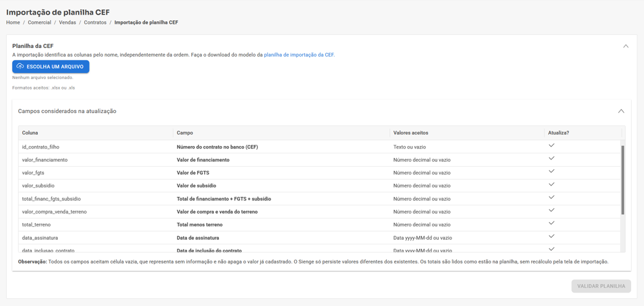Select the valor_financiamento cell
Screen dimensions: 644x306
[96, 160]
